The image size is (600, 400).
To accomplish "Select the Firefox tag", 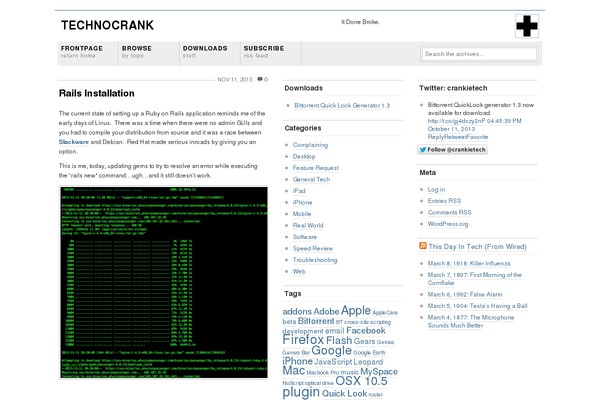I will pyautogui.click(x=303, y=339).
